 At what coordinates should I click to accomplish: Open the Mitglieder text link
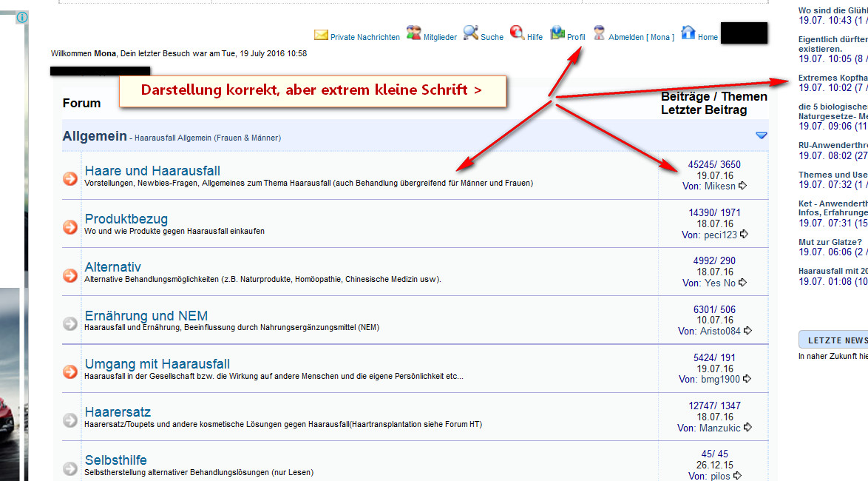coord(440,37)
